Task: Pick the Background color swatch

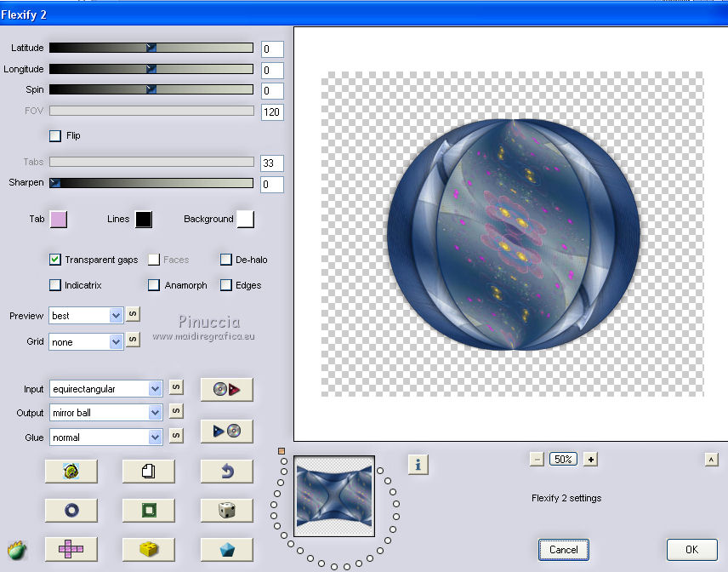Action: pos(245,220)
